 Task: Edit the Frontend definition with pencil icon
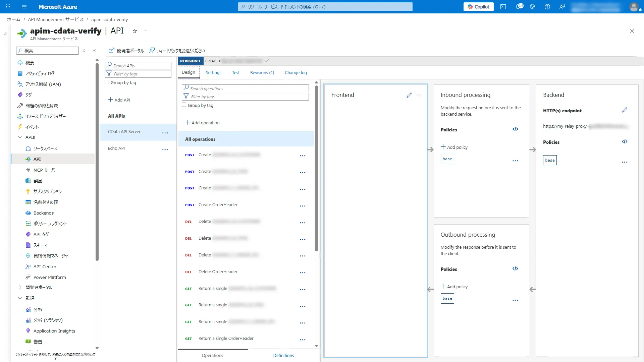click(x=409, y=95)
